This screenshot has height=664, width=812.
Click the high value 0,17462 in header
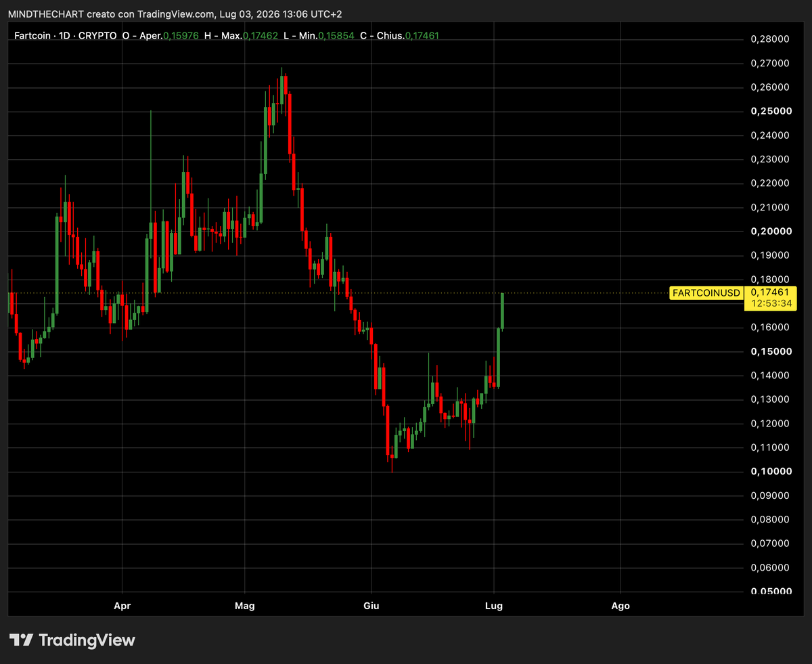[260, 35]
